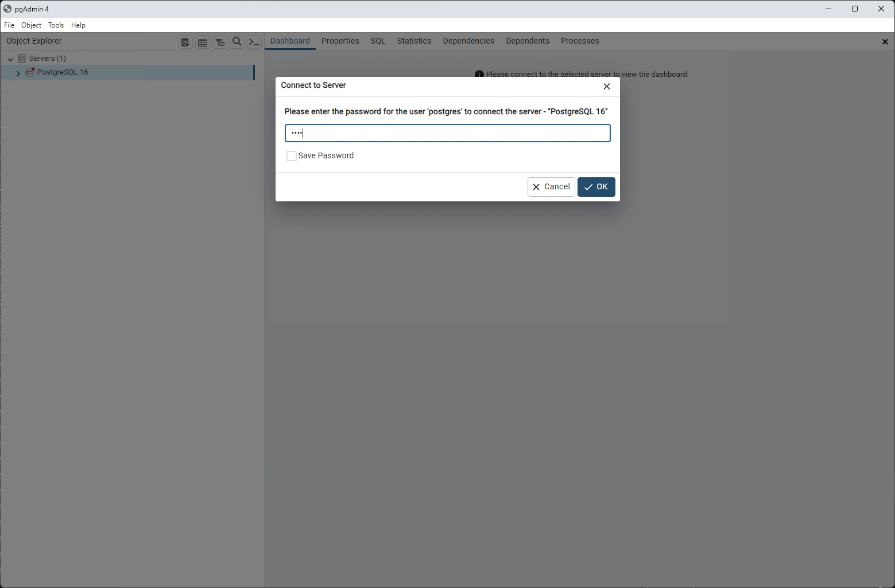
Task: Click the pgAdmin application logo
Action: pos(7,9)
